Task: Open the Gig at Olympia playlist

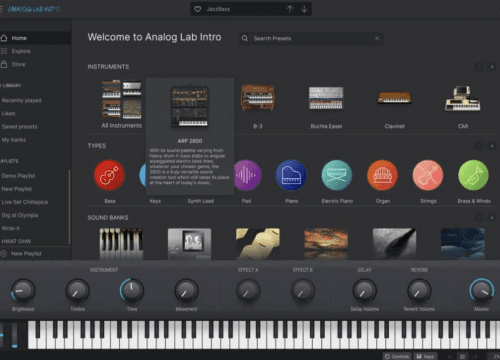Action: [20, 215]
